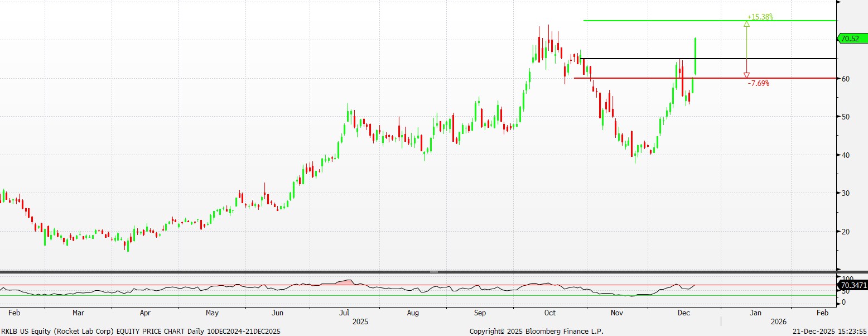This screenshot has height=336, width=868.
Task: Click the 21-Dec-2025 15:23:55 timestamp
Action: (x=830, y=331)
